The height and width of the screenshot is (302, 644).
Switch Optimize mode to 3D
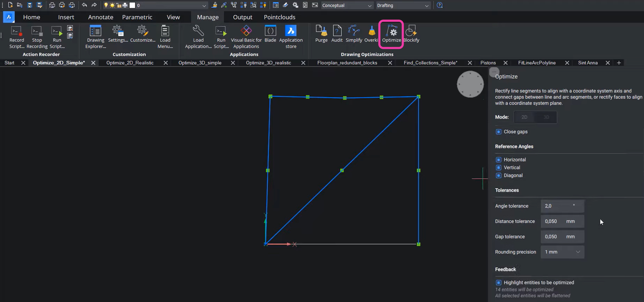pos(546,117)
